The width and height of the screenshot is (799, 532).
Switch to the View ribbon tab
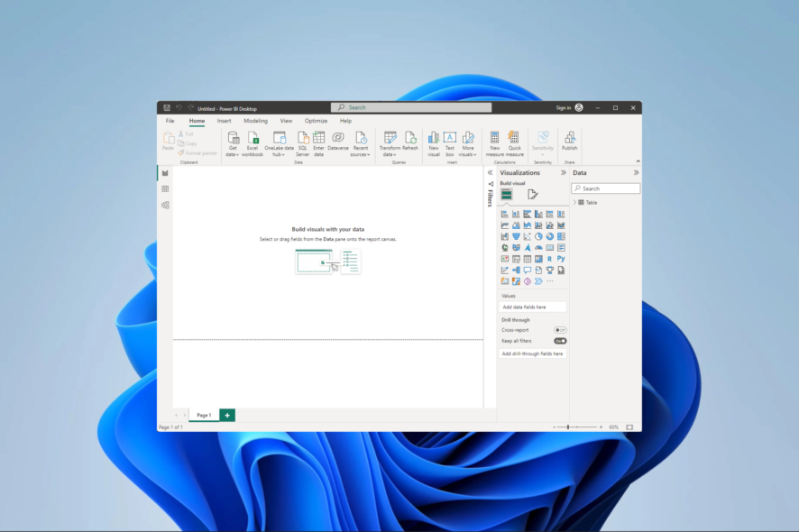tap(286, 121)
